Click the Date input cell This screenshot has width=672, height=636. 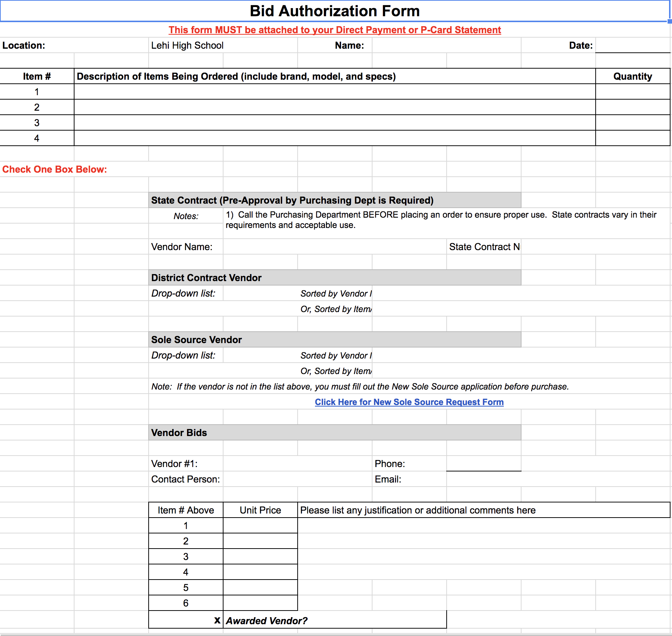633,45
